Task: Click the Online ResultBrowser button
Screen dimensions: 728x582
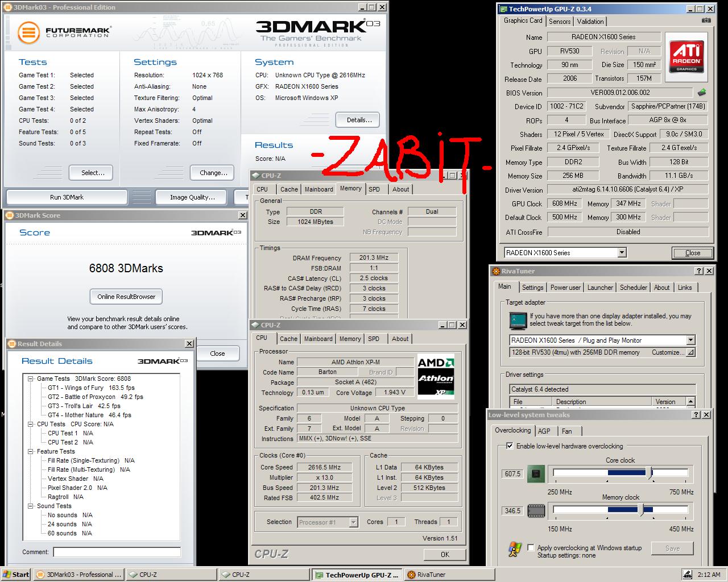Action: pyautogui.click(x=126, y=297)
